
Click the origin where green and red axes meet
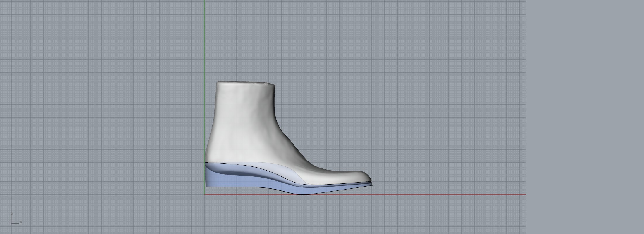[204, 194]
